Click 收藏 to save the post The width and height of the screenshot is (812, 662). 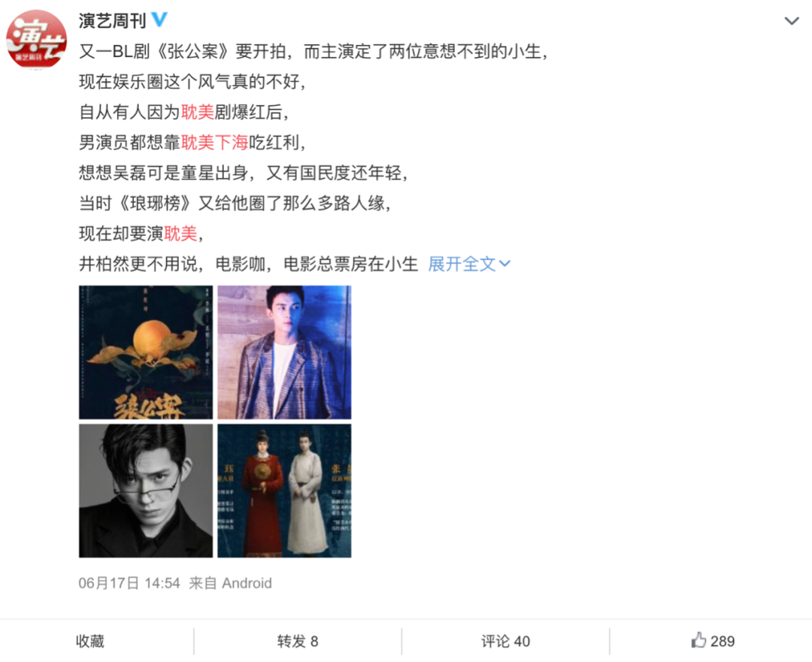click(x=90, y=641)
